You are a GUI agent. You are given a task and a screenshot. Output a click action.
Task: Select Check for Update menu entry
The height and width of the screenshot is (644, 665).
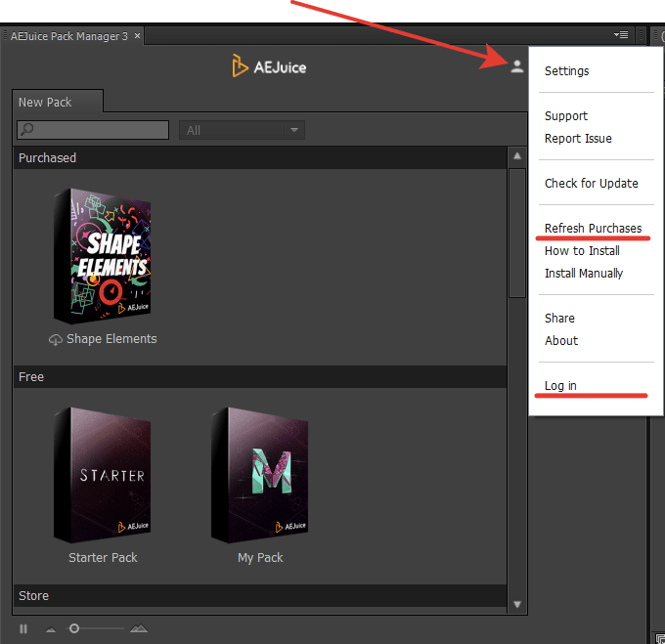tap(592, 183)
